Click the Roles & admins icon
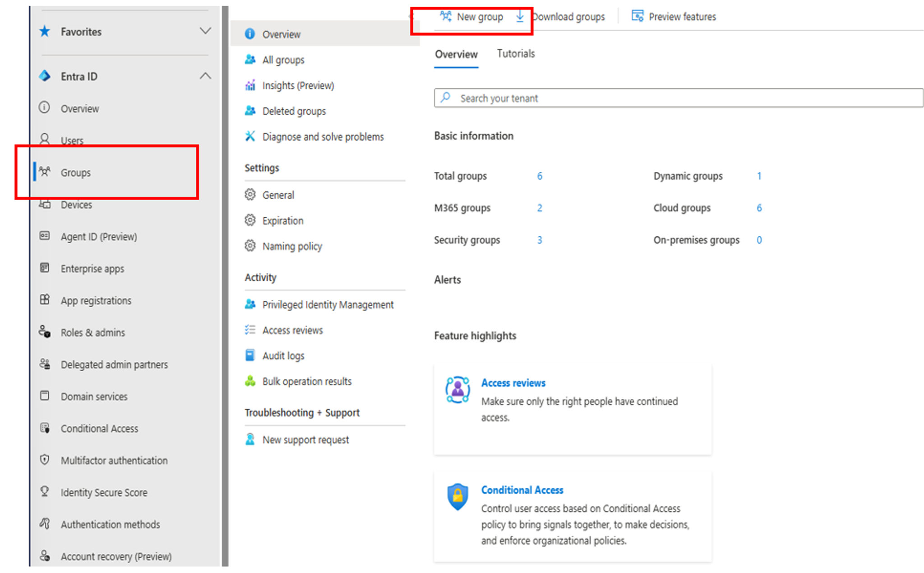Viewport: 924px width, 573px height. pos(45,332)
